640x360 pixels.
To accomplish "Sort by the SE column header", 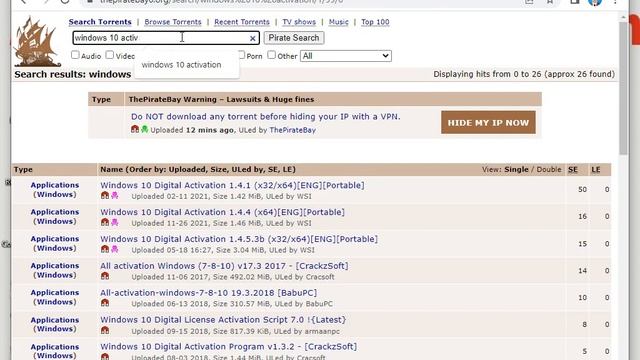I will [x=573, y=169].
